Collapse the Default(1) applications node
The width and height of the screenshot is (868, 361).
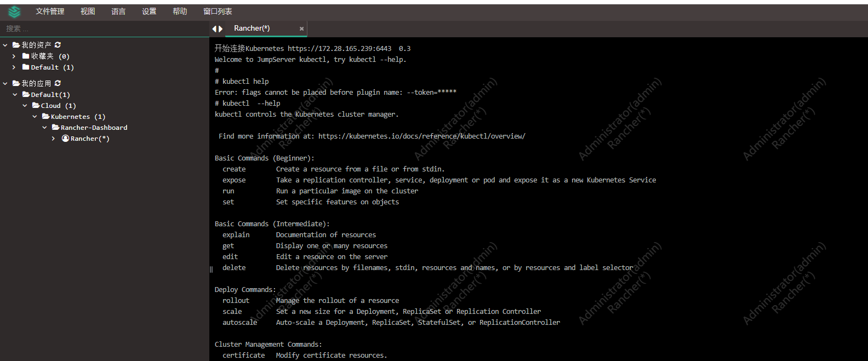[x=15, y=95]
